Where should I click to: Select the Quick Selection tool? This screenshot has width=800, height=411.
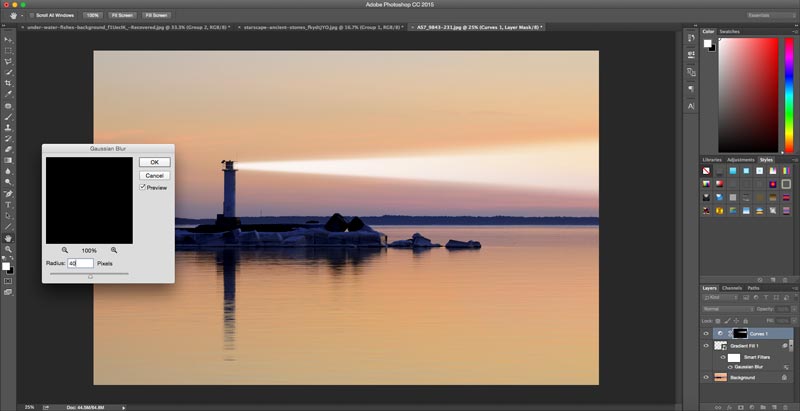pyautogui.click(x=8, y=72)
